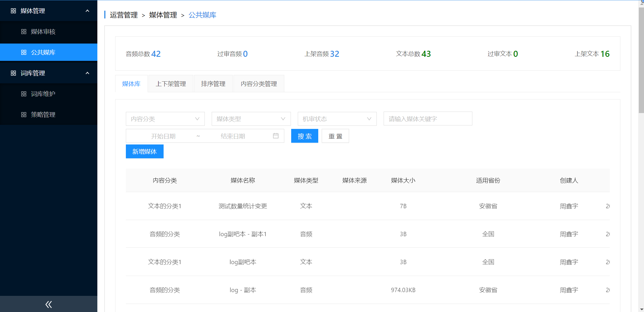Click 媒体管理 in the breadcrumb
The image size is (644, 312).
[x=163, y=15]
